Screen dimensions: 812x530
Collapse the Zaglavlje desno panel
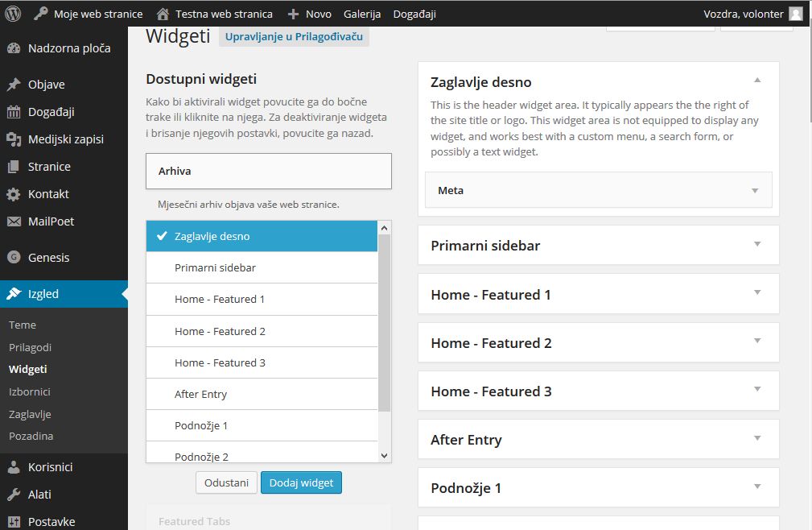tap(757, 81)
